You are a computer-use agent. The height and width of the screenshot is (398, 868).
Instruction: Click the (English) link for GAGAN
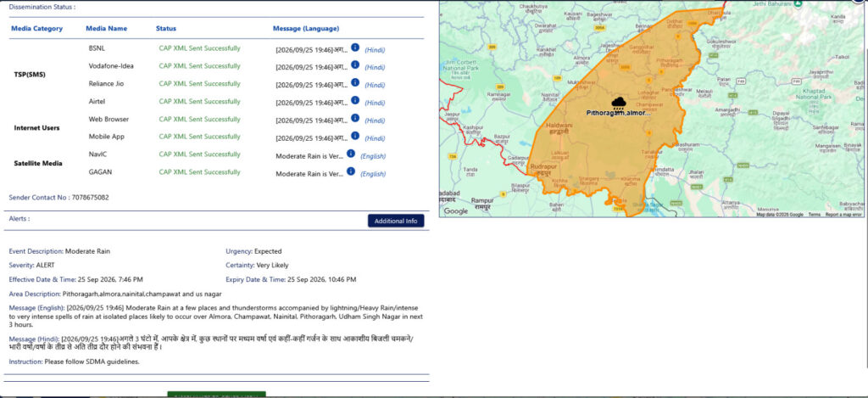373,174
